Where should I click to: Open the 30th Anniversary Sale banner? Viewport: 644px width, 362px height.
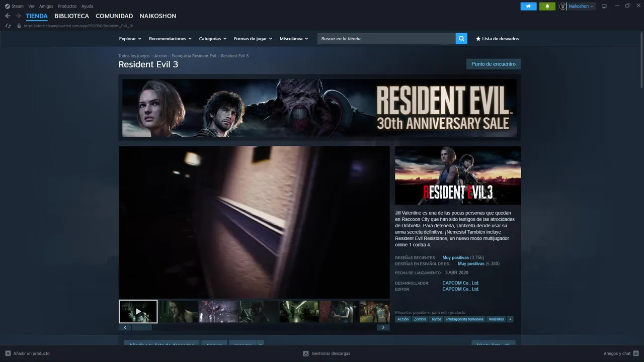coord(319,108)
